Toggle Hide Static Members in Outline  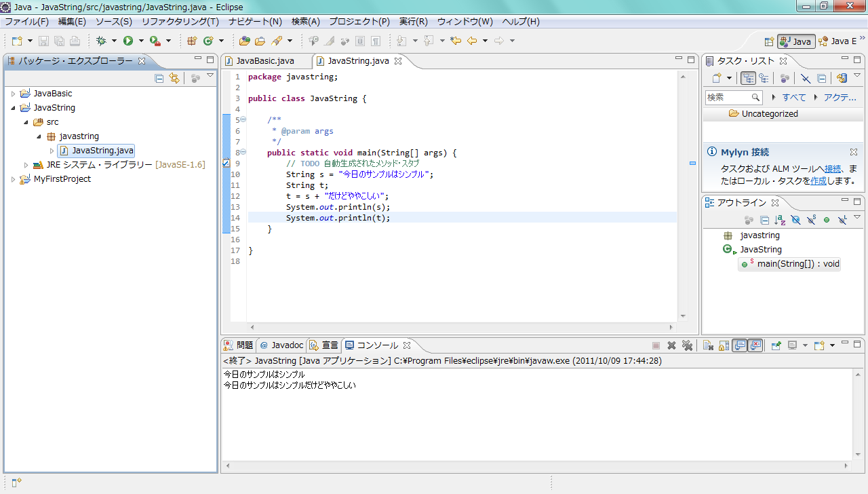811,220
